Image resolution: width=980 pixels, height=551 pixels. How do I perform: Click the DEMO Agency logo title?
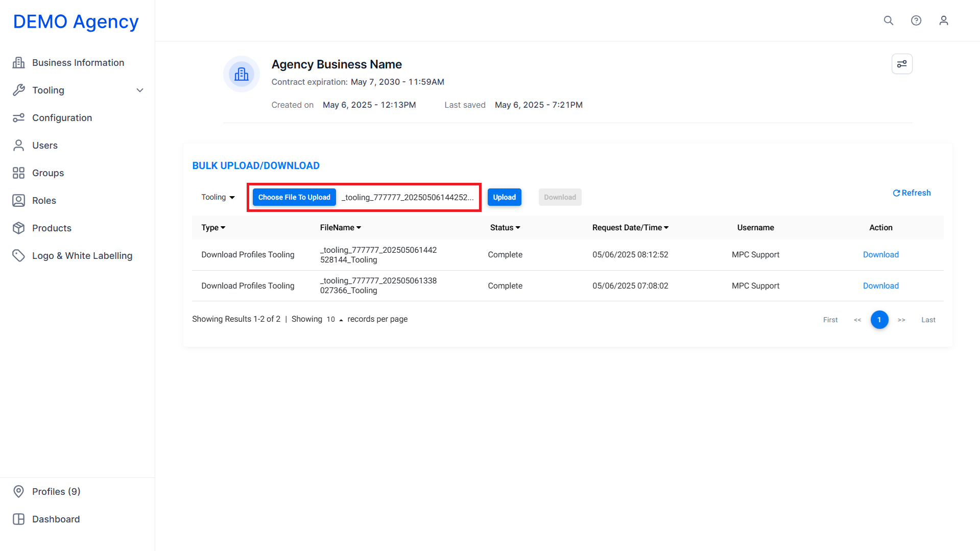(x=76, y=21)
